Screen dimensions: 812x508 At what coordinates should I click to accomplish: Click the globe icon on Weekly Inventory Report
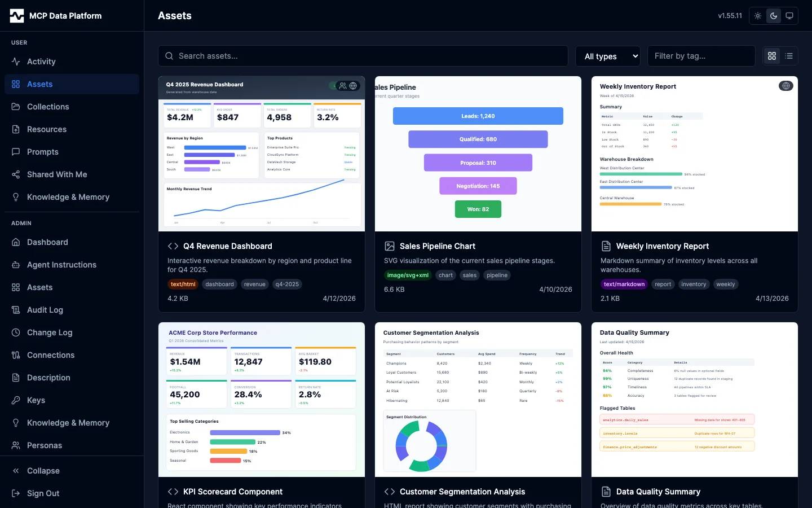click(785, 86)
